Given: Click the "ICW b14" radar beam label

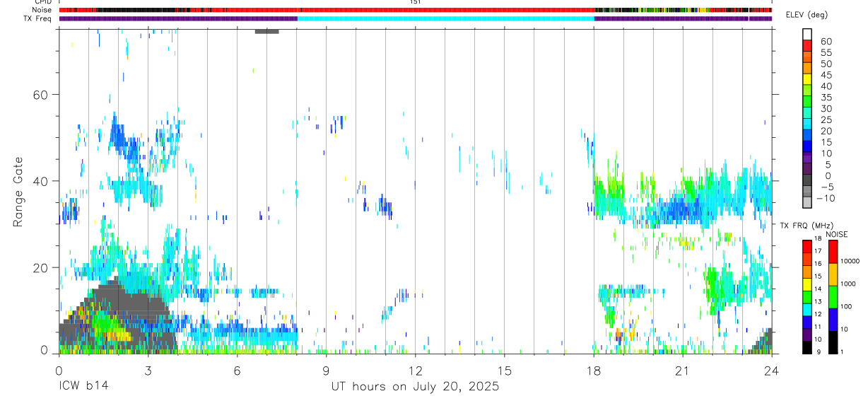Looking at the screenshot, I should (x=83, y=386).
